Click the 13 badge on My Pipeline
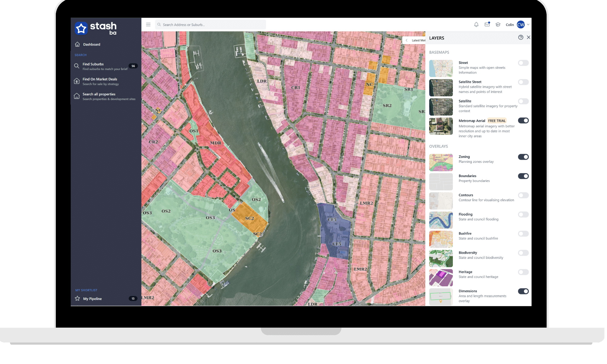The height and width of the screenshot is (364, 607). coord(133,298)
